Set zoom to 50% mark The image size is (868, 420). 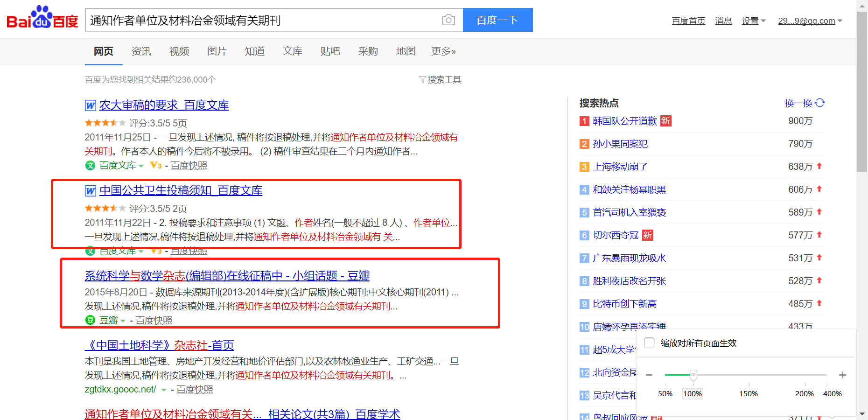tap(665, 394)
